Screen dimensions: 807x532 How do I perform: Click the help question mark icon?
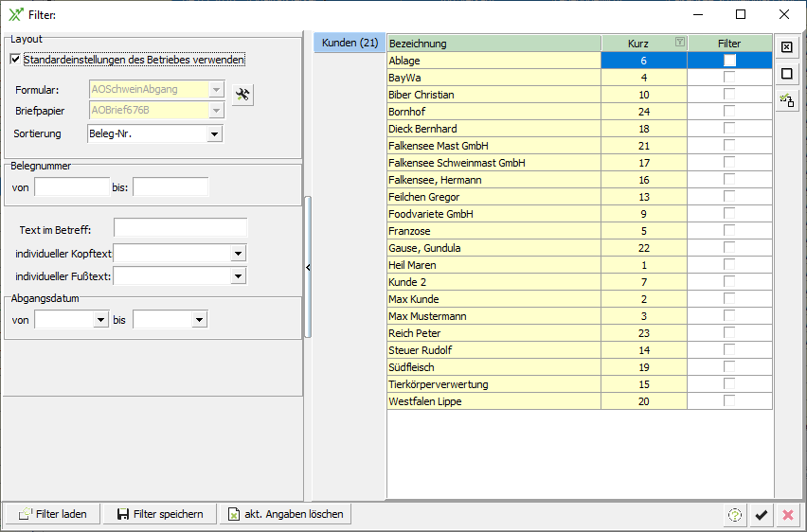click(x=734, y=515)
